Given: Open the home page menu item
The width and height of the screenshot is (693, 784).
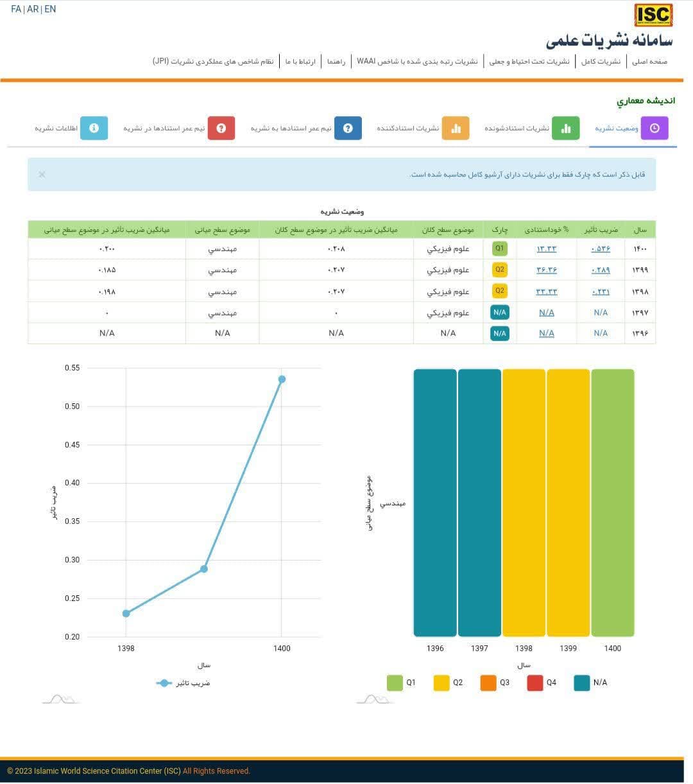Looking at the screenshot, I should click(649, 62).
